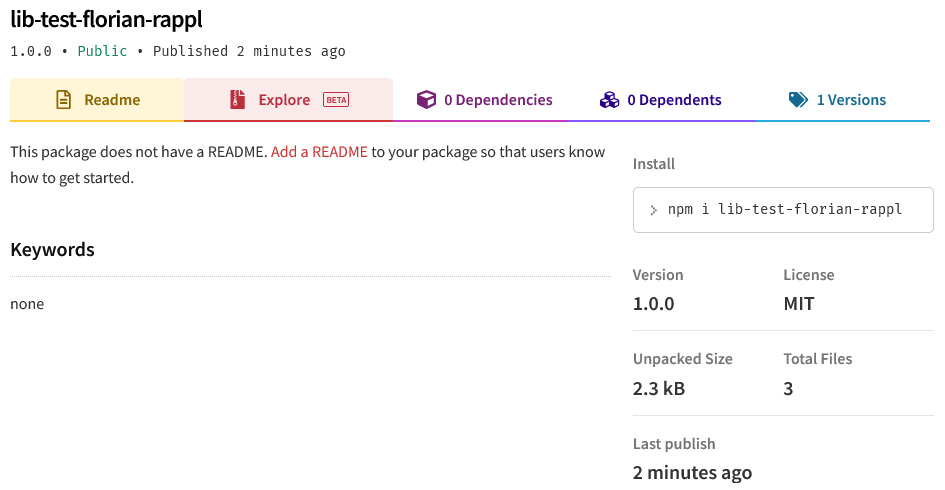
Task: Click the Explore zip file icon
Action: point(237,99)
